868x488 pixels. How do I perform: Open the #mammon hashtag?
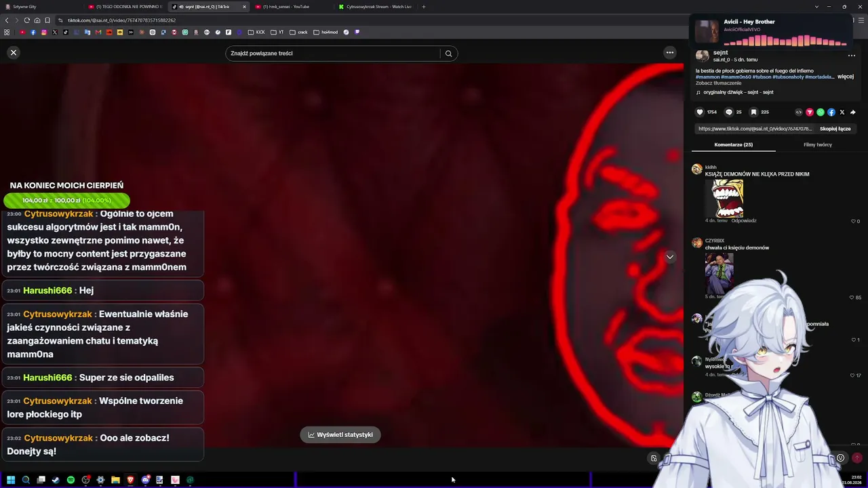tap(708, 77)
